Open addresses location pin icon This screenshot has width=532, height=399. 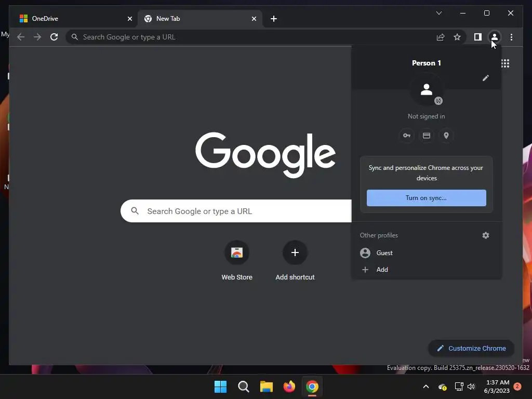coord(446,136)
